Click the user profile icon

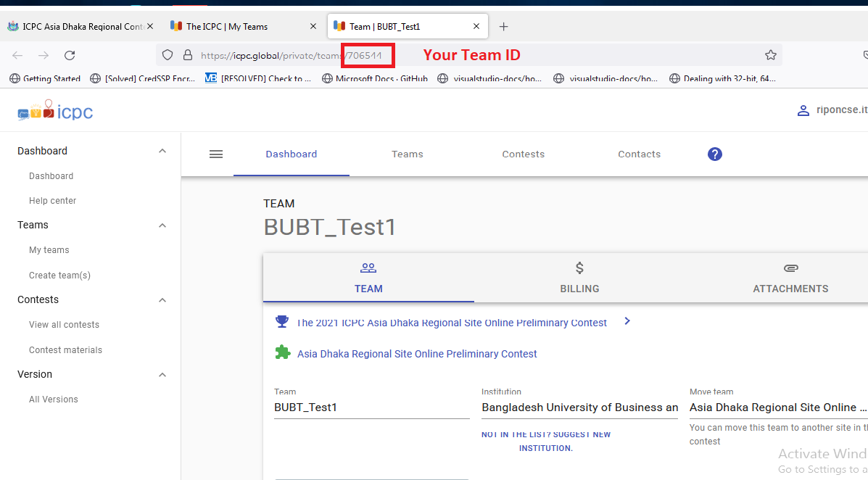pyautogui.click(x=803, y=111)
